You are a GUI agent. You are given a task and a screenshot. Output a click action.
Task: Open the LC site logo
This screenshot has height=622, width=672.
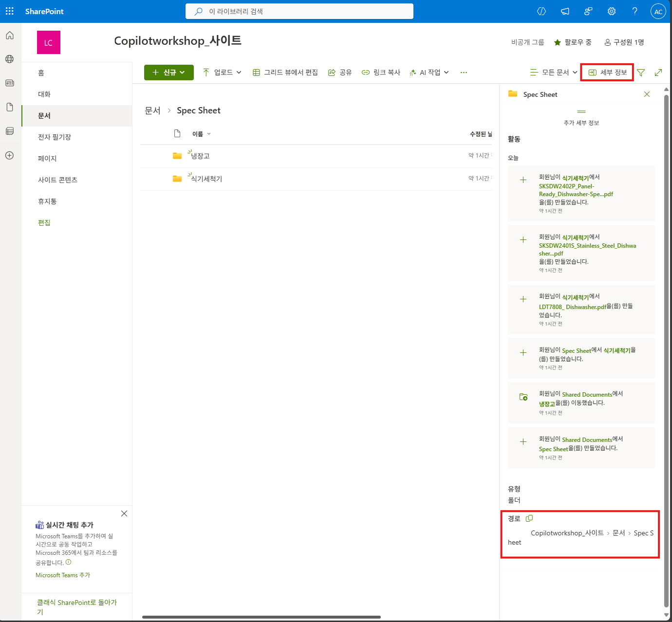coord(49,42)
